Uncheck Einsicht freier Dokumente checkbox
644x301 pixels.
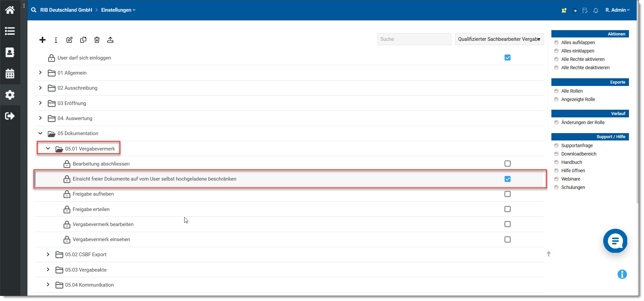pyautogui.click(x=508, y=179)
